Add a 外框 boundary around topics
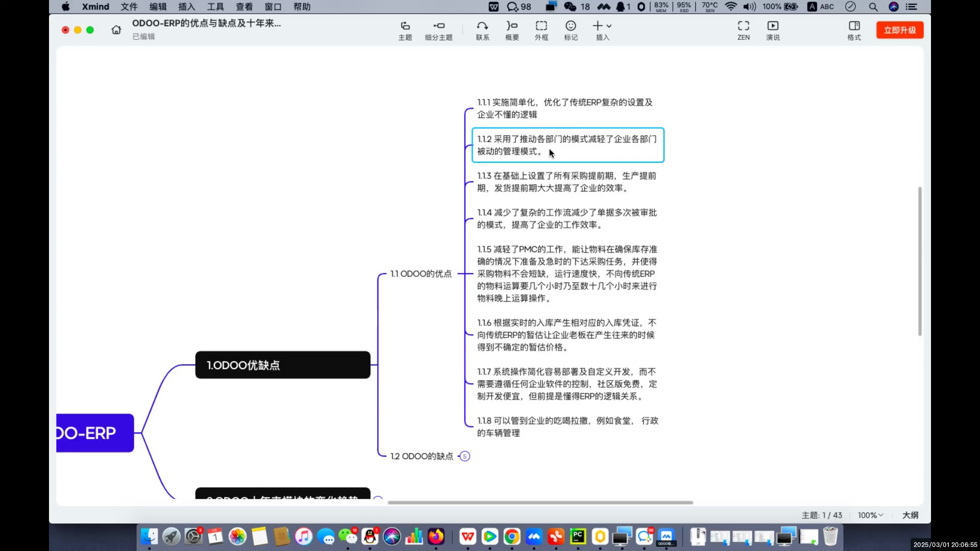This screenshot has height=551, width=980. [x=541, y=31]
